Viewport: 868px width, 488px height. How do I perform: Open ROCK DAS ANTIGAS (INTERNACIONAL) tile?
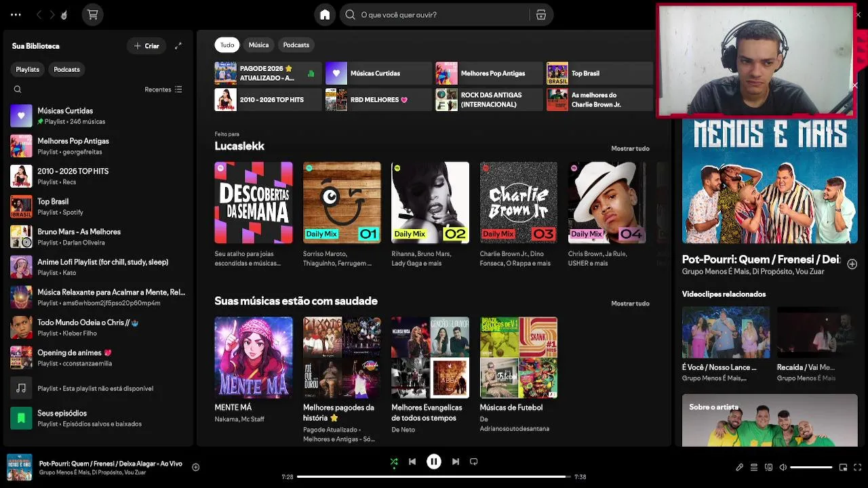[489, 100]
